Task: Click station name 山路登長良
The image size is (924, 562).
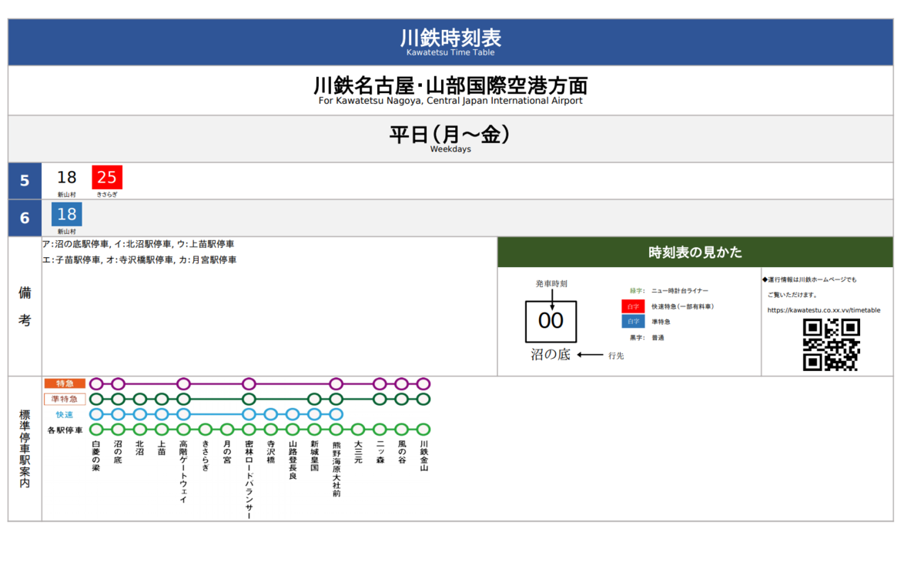Action: pyautogui.click(x=293, y=460)
